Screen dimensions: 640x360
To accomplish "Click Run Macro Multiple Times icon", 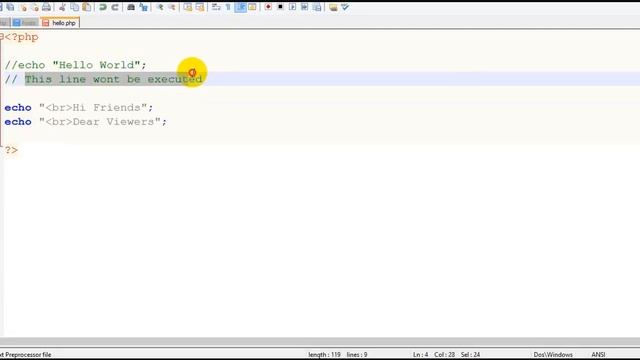I will point(304,7).
